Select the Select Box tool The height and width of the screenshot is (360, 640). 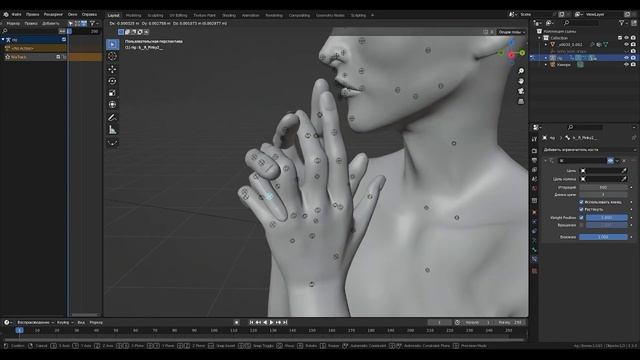(x=112, y=44)
